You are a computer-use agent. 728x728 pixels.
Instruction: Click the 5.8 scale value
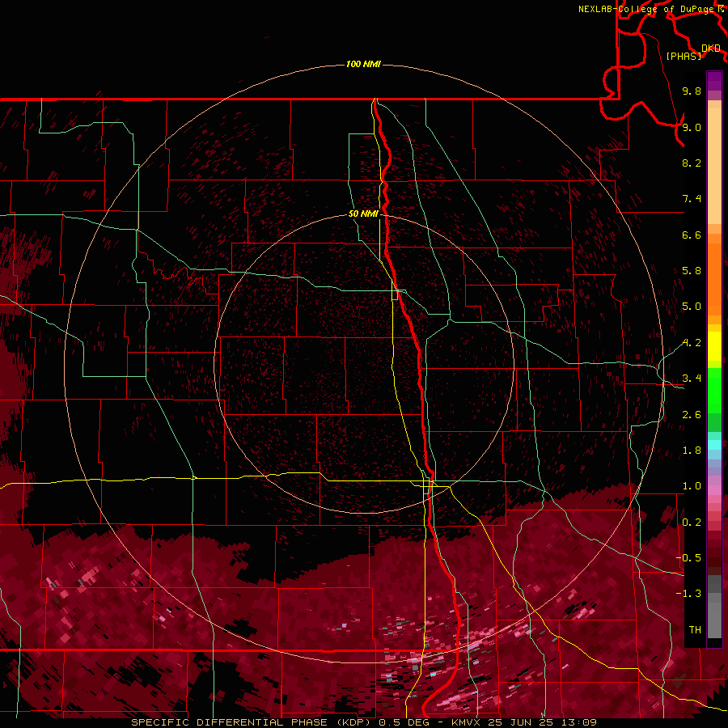click(692, 271)
